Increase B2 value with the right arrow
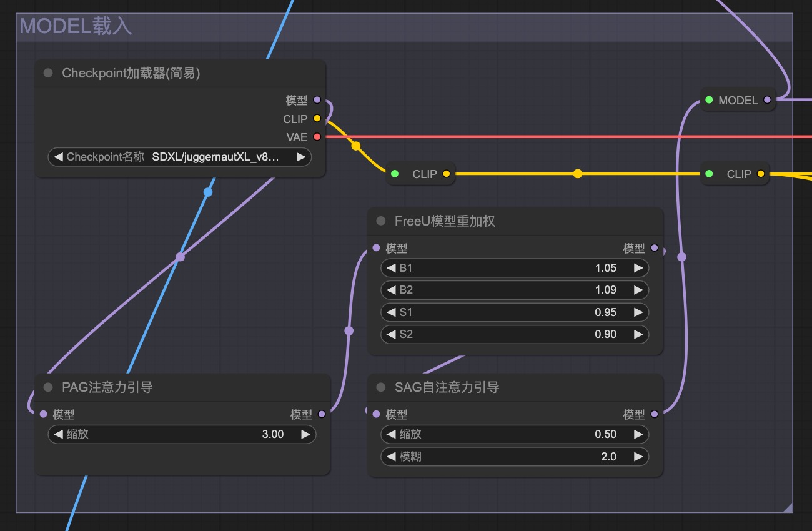812x531 pixels. tap(638, 290)
